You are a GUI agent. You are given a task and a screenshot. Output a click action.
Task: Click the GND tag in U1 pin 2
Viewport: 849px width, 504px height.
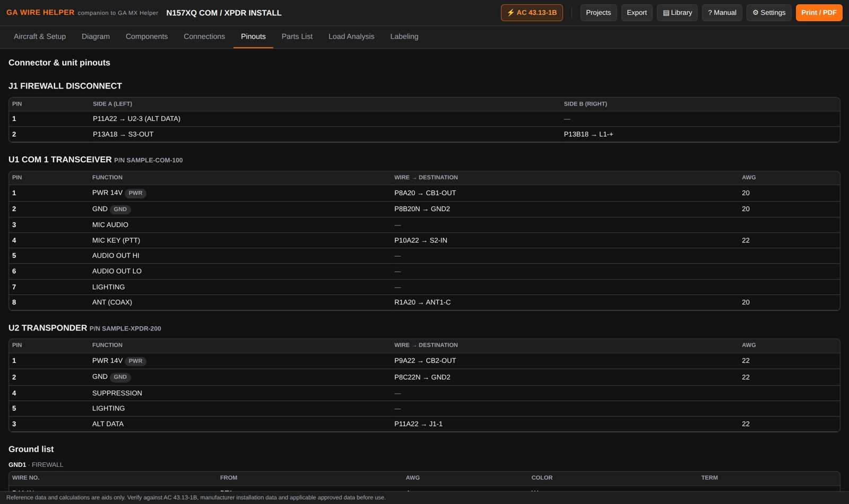click(x=120, y=209)
